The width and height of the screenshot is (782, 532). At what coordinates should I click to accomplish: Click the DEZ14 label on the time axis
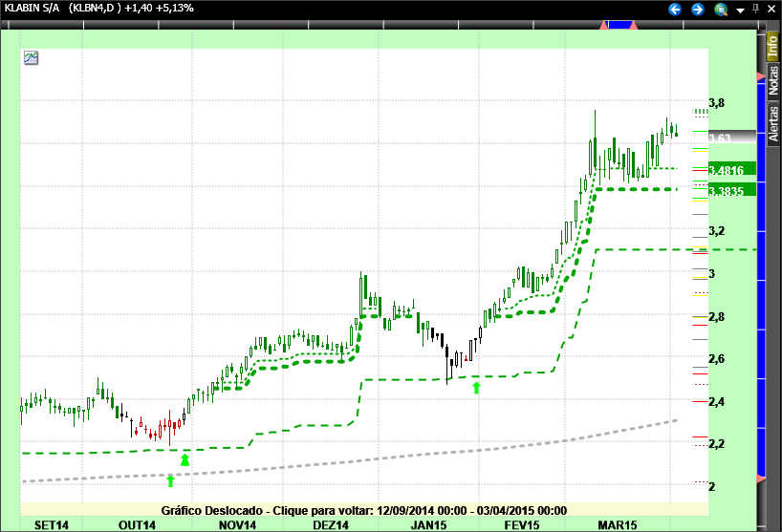point(331,525)
